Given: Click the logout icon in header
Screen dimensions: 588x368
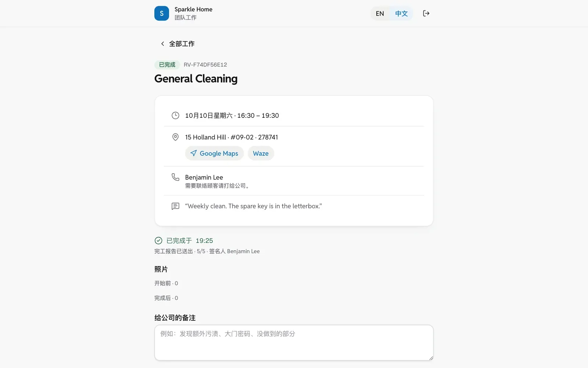Looking at the screenshot, I should pyautogui.click(x=426, y=13).
